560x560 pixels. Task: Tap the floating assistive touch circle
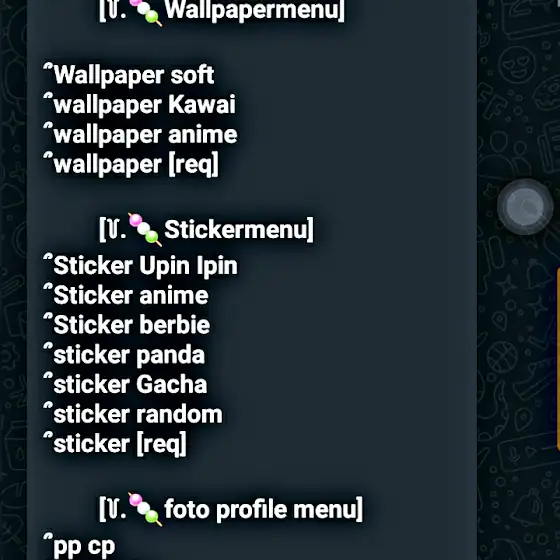point(525,207)
